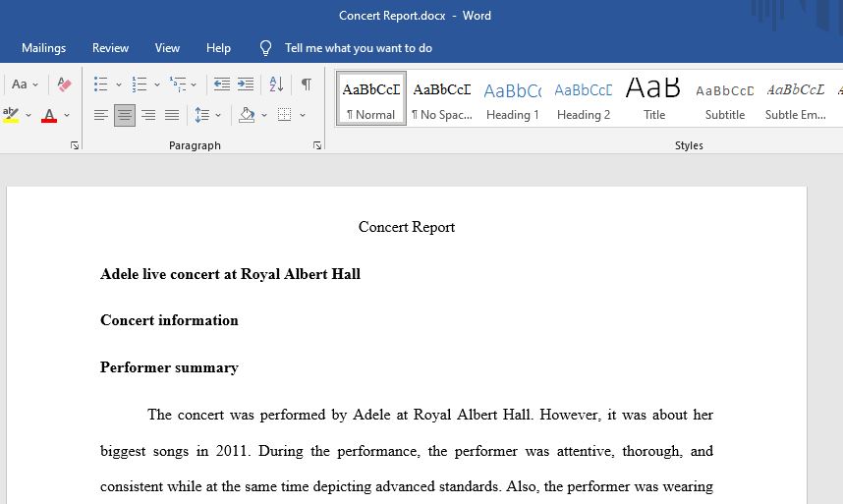The image size is (843, 504).
Task: Apply the Subtitle style
Action: point(725,99)
